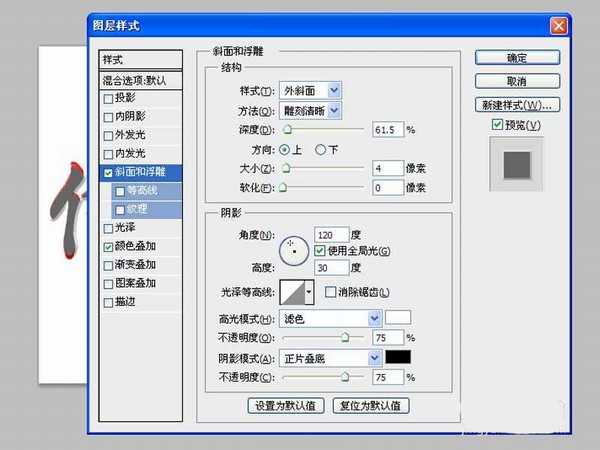Uncheck the 颜色叠加 (Color Overlay) checkbox

pos(108,245)
